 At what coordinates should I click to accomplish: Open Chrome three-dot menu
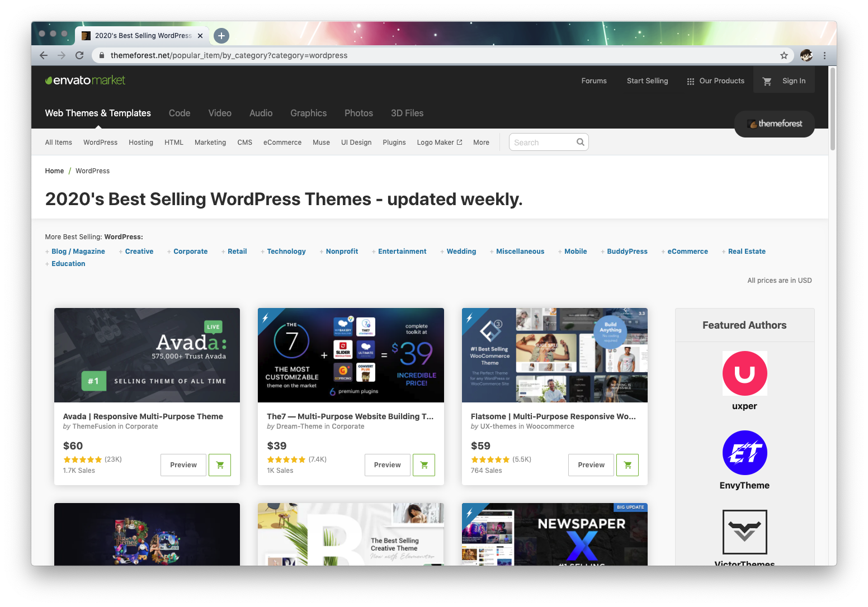(824, 55)
